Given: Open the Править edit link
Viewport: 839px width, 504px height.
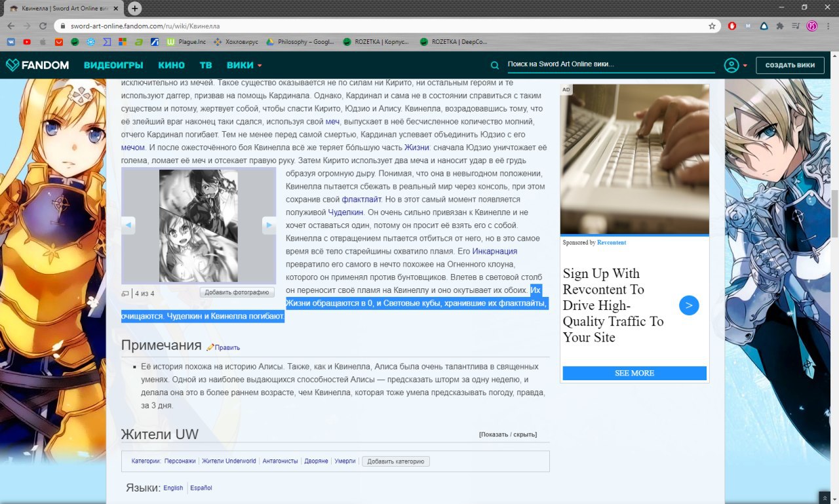Looking at the screenshot, I should coord(227,347).
